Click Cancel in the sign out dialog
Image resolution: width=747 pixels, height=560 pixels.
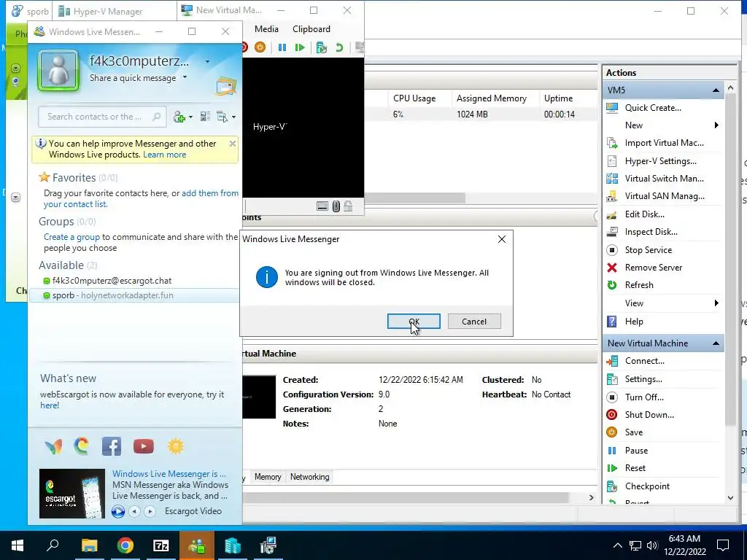pos(474,322)
